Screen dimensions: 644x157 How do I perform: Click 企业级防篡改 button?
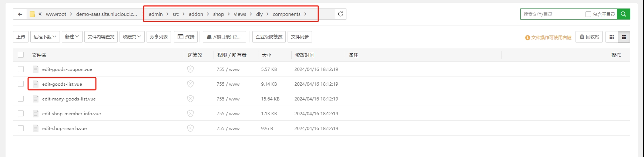[269, 37]
